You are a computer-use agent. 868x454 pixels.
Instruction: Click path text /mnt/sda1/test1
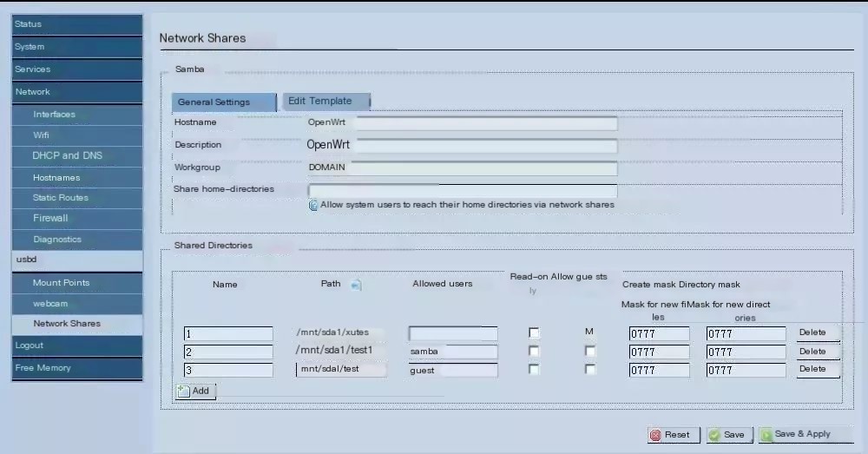click(334, 350)
